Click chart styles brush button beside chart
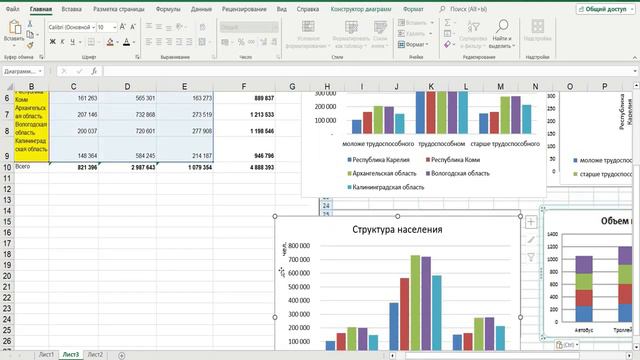This screenshot has height=360, width=640. coord(531,240)
